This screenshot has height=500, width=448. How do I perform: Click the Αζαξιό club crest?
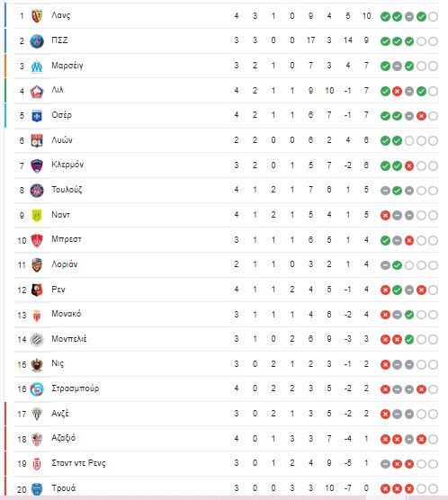pos(37,440)
